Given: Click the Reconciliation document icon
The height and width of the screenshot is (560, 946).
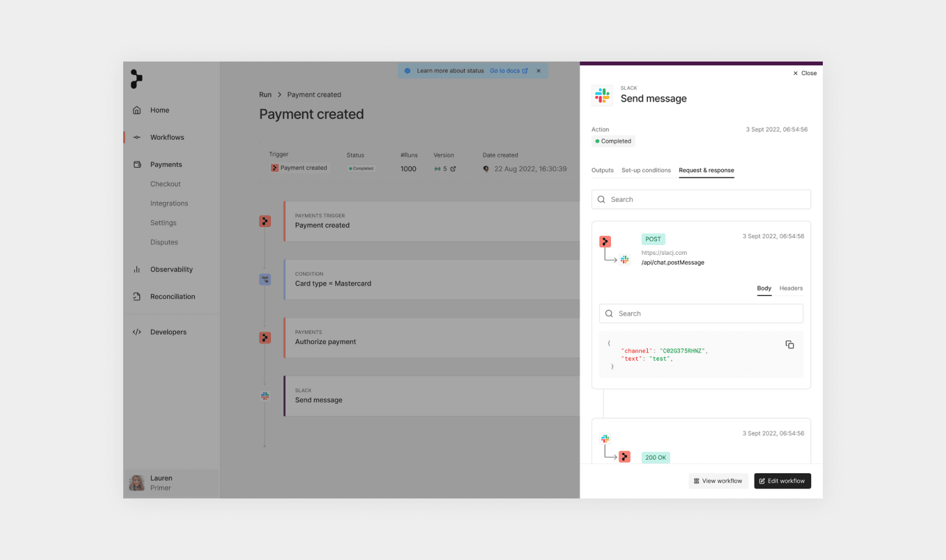Looking at the screenshot, I should pos(137,297).
